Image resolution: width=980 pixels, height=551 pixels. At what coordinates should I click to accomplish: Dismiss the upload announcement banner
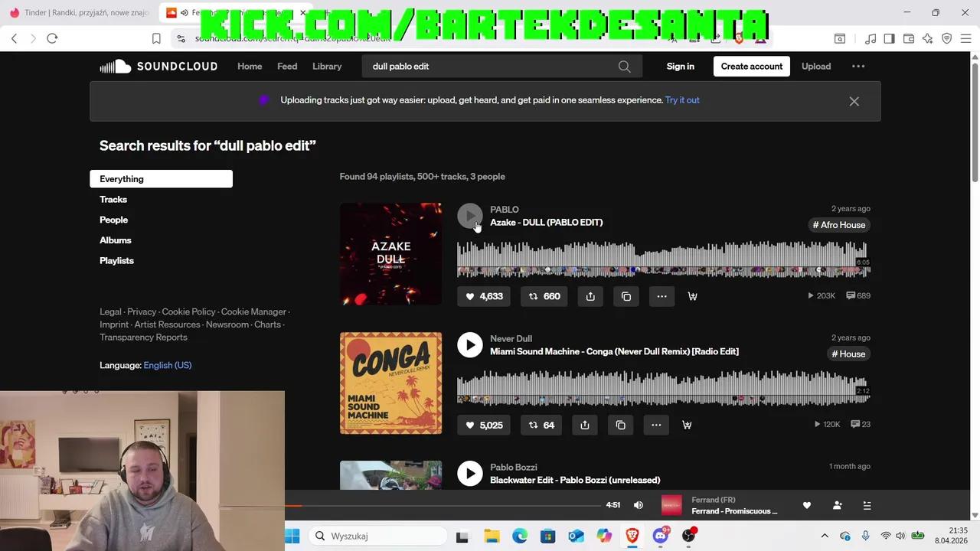pos(854,101)
